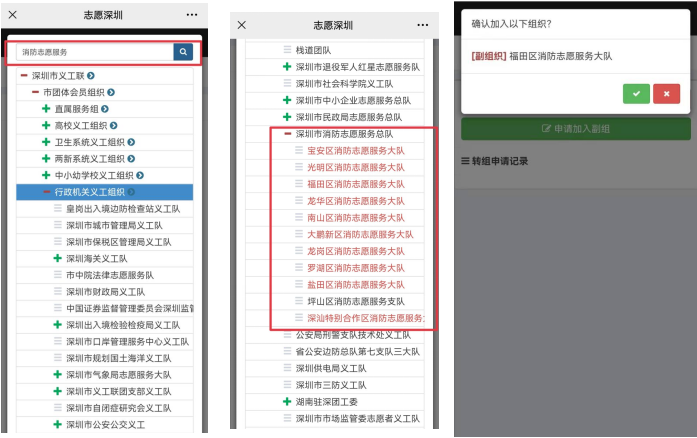Click the search field containing 消防志愿服务
This screenshot has width=697, height=438.
[x=95, y=52]
